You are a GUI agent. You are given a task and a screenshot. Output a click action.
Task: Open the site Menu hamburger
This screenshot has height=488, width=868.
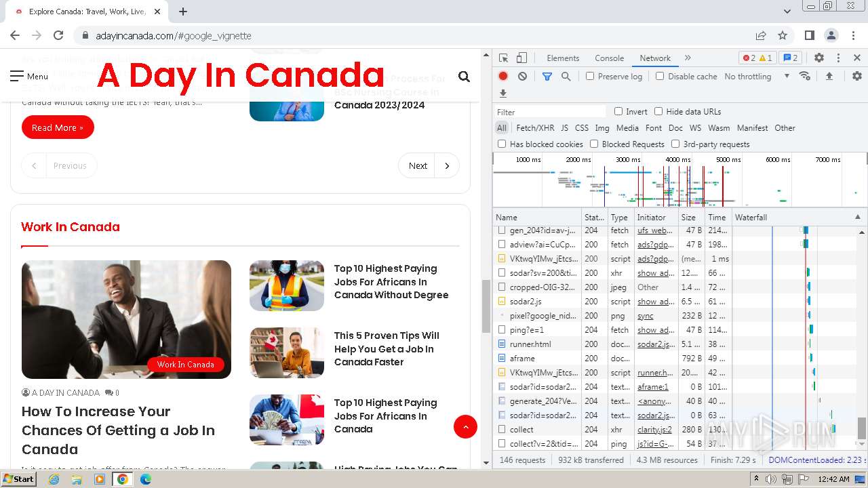29,77
